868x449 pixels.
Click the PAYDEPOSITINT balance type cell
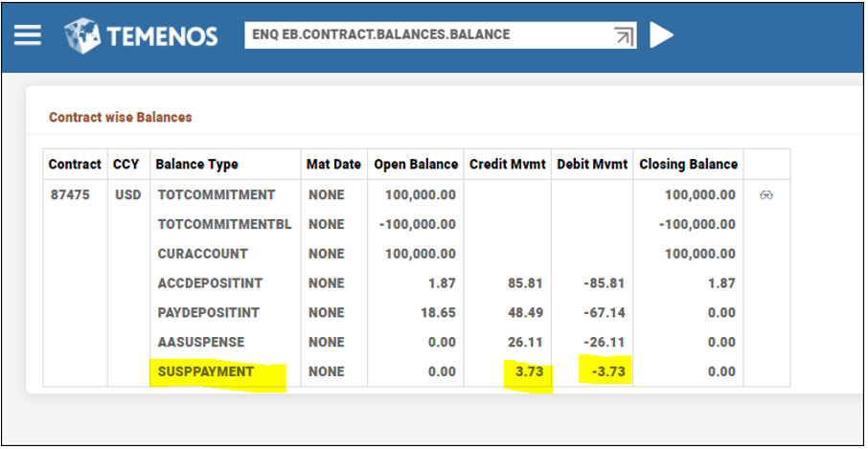pyautogui.click(x=208, y=313)
